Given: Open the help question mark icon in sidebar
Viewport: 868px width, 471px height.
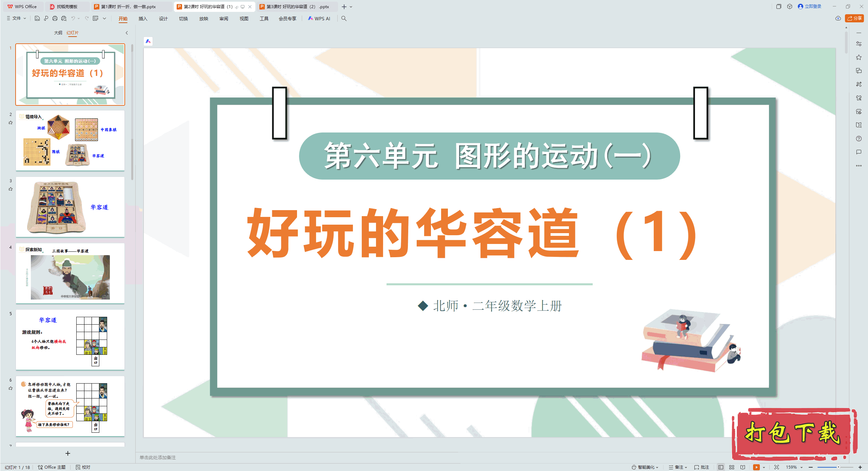Looking at the screenshot, I should (x=859, y=139).
